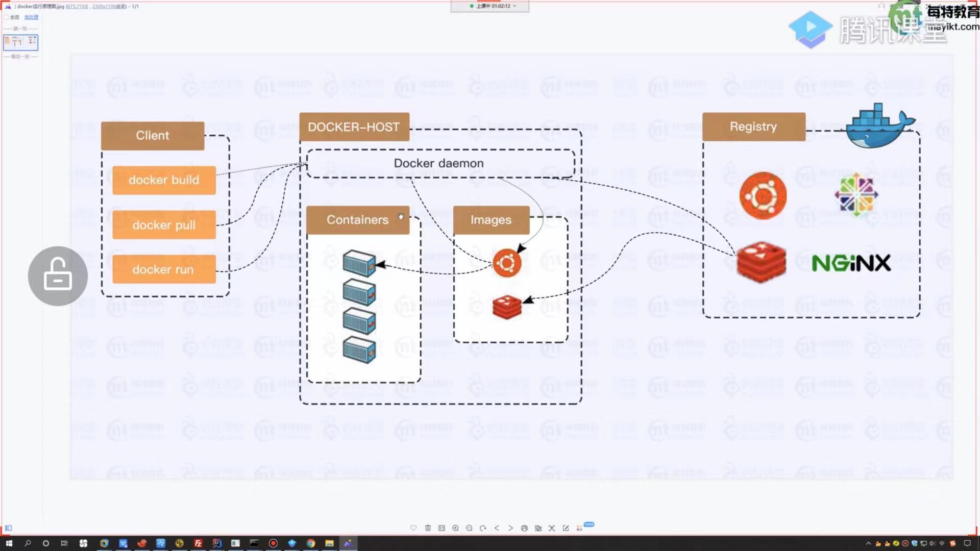Open the edit image tool
The height and width of the screenshot is (551, 980).
tap(566, 528)
